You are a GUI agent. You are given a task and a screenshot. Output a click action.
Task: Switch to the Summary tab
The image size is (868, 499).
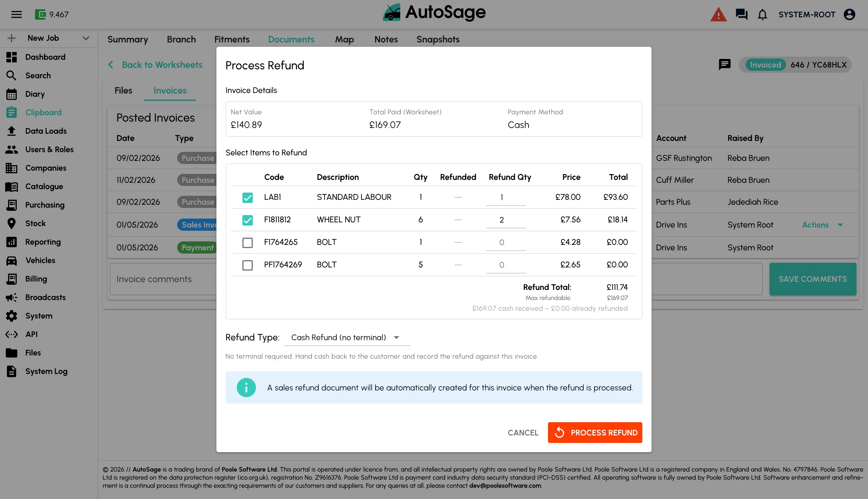tap(128, 39)
